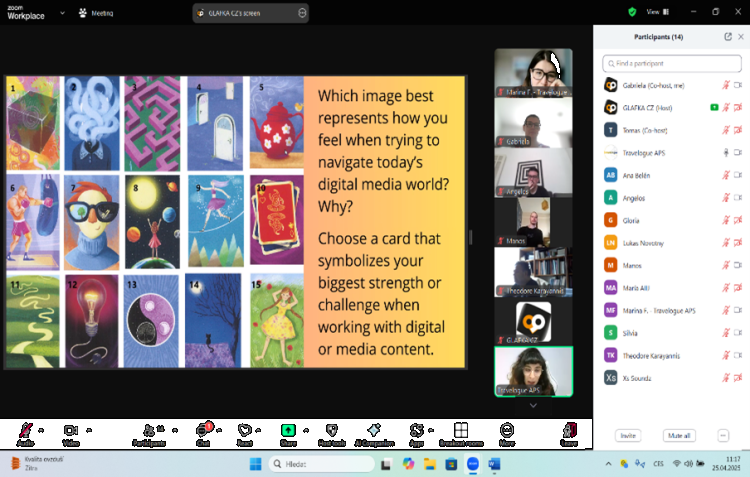750x477 pixels.
Task: Click the Invite button
Action: (x=628, y=436)
